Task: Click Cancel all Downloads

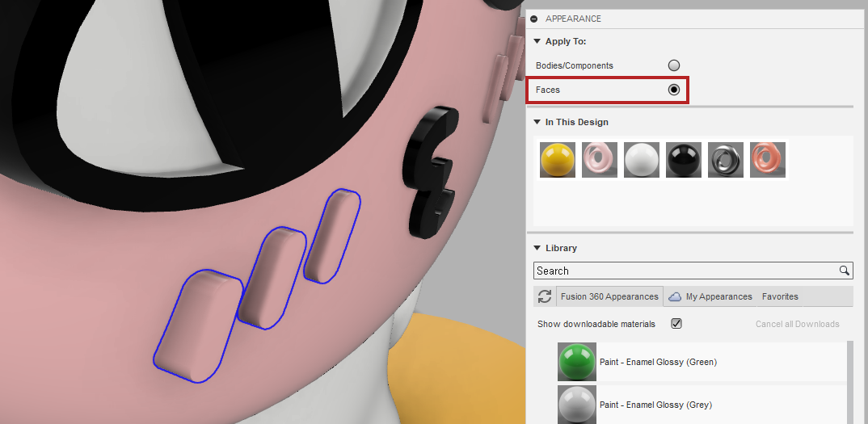Action: [797, 325]
